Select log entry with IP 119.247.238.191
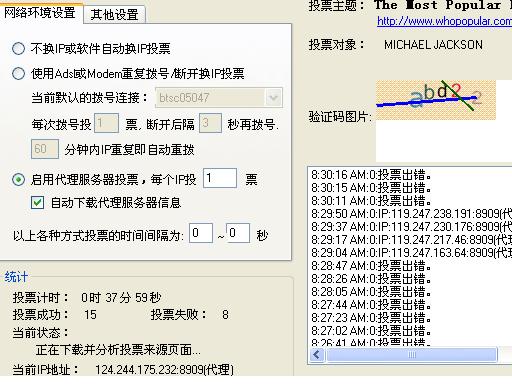 tap(411, 214)
